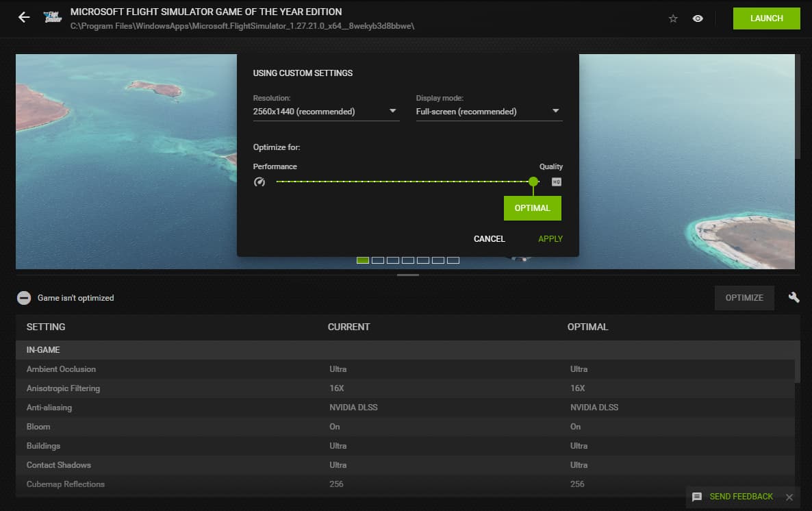Select the first screenshot indicator
The image size is (812, 511).
(362, 260)
